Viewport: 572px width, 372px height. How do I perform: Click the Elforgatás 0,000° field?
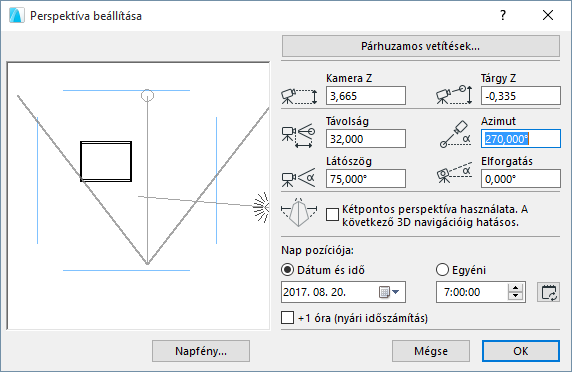[521, 179]
